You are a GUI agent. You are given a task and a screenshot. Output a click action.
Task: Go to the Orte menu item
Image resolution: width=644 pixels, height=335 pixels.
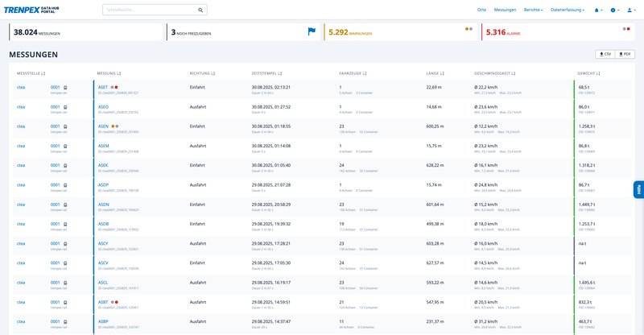(481, 10)
